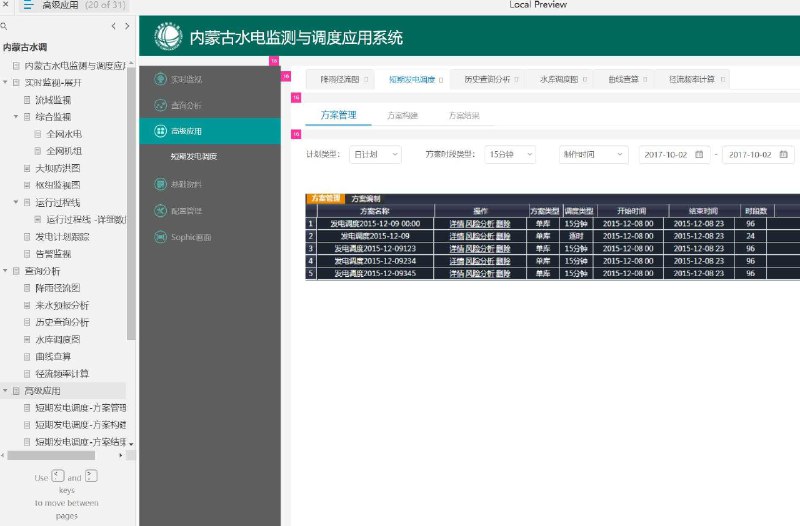Open the 方案时段类型 dropdown showing 15分钟
Viewport: 800px width, 526px height.
[x=510, y=154]
